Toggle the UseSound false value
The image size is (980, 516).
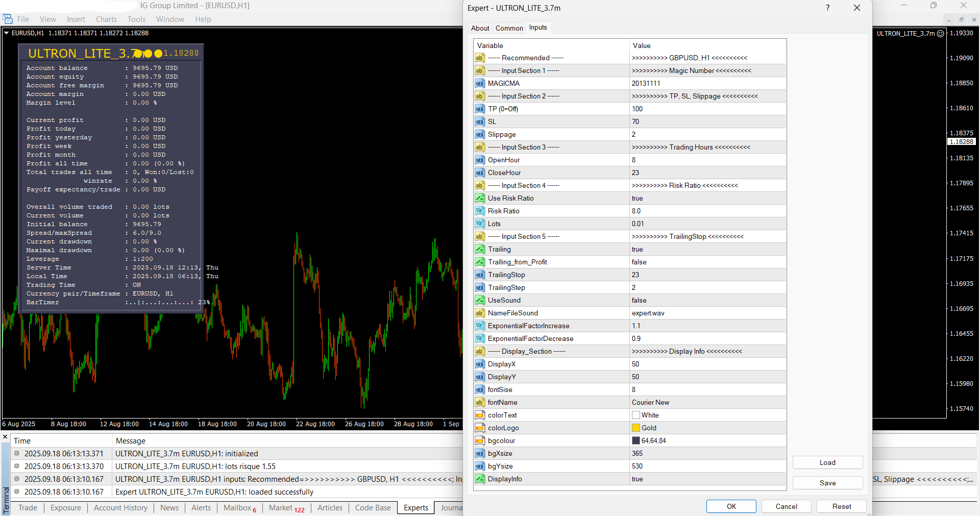639,300
